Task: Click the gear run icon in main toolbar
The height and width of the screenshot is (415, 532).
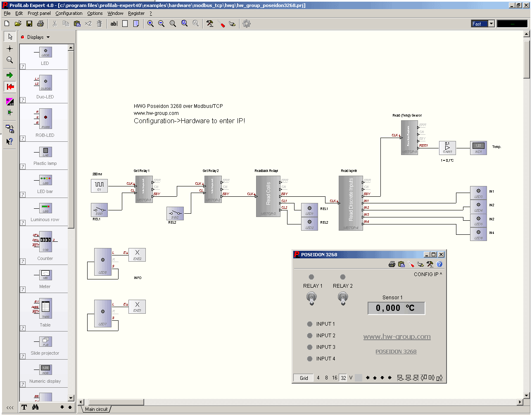Action: click(x=247, y=24)
